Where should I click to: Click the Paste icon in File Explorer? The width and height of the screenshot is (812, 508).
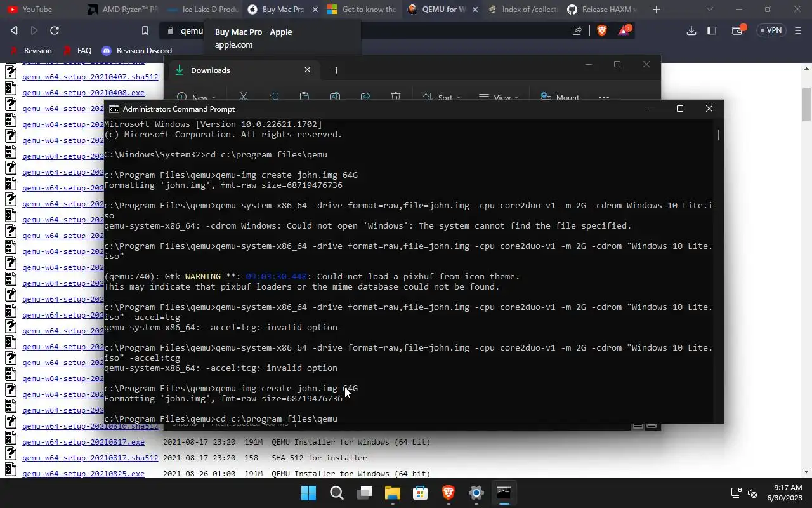coord(304,97)
